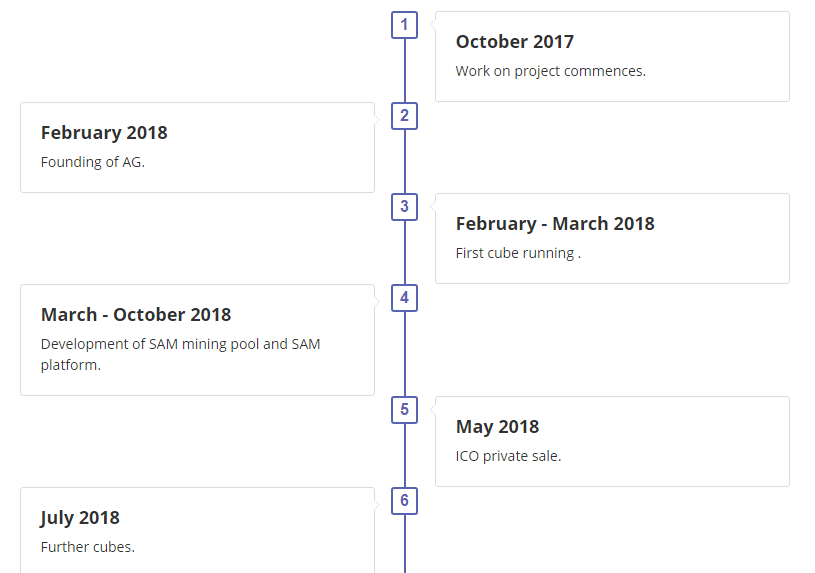Click the timeline line below marker 6
Screen dimensions: 815x573
click(x=404, y=545)
